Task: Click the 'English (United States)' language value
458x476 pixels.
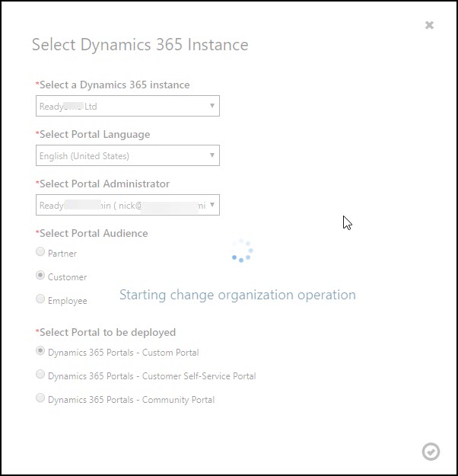Action: pos(85,156)
